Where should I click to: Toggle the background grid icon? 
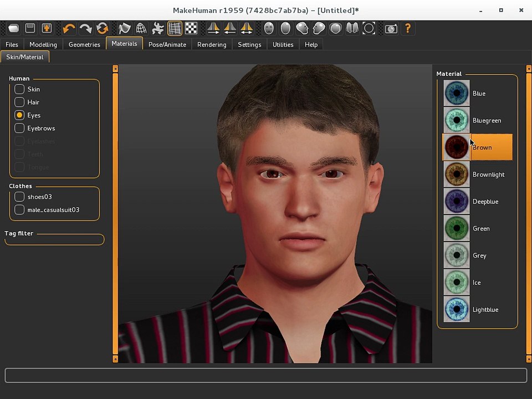pos(175,28)
